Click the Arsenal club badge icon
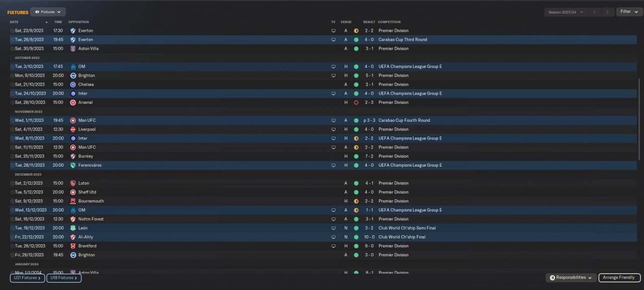The height and width of the screenshot is (290, 644). coord(73,103)
